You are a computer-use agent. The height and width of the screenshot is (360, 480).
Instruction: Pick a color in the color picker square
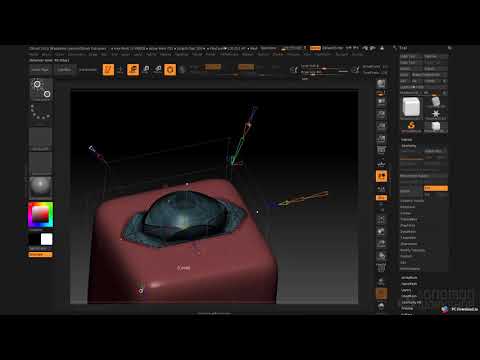[x=40, y=214]
